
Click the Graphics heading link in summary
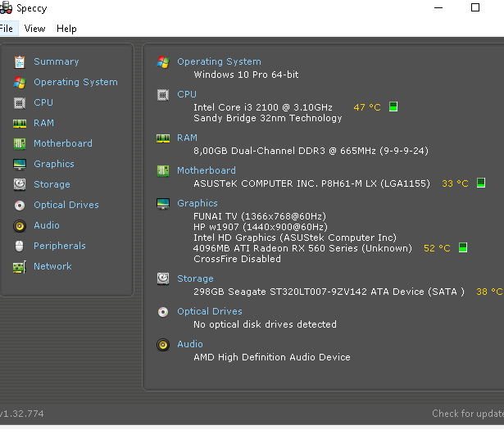coord(198,203)
